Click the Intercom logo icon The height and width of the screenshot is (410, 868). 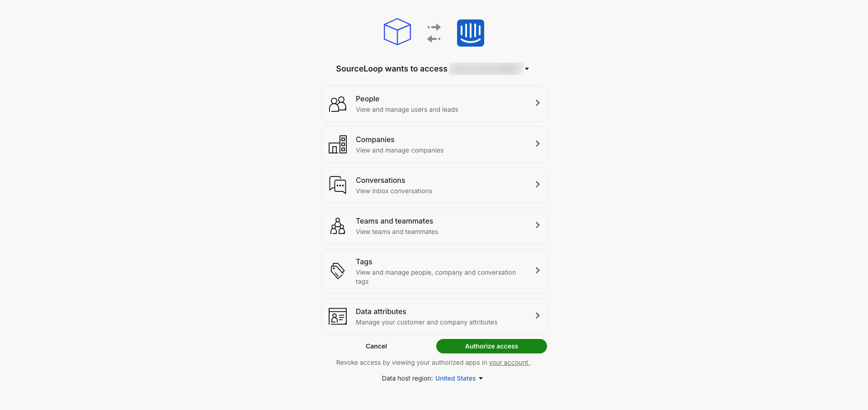471,33
